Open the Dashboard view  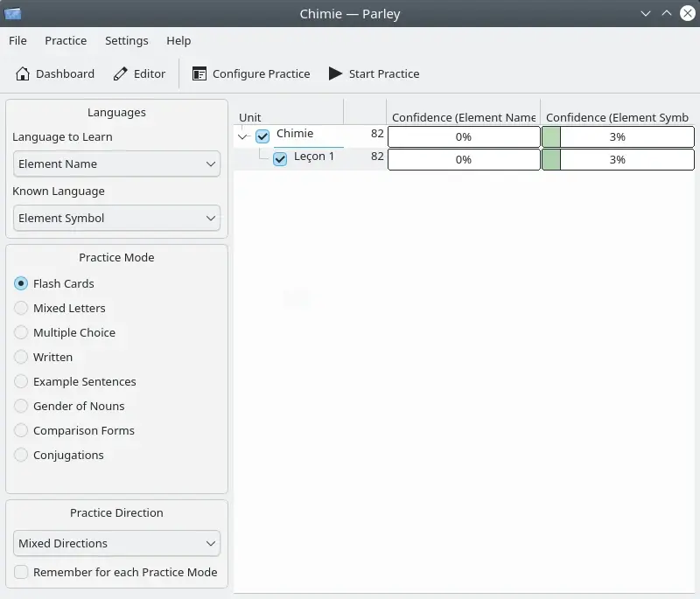click(x=55, y=73)
